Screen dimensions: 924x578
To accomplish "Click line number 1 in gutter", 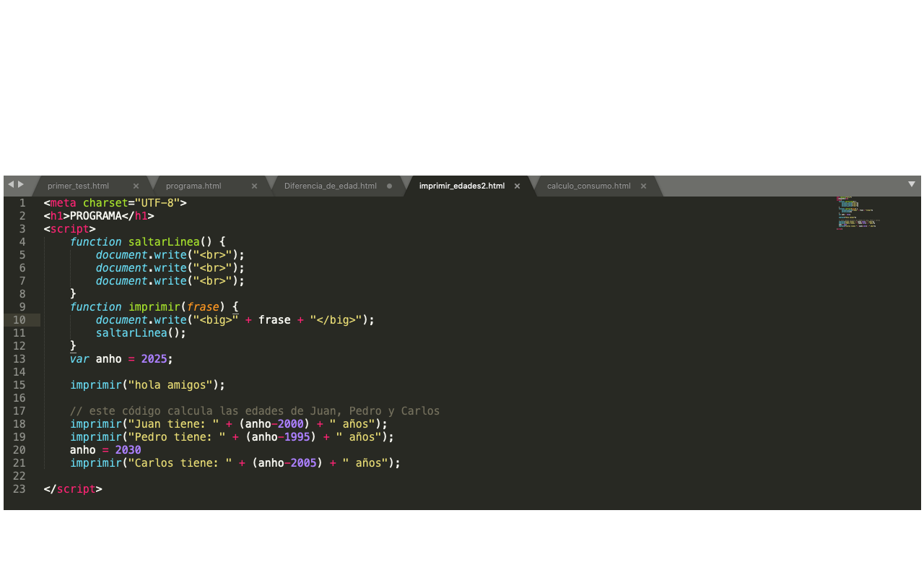I will 22,203.
